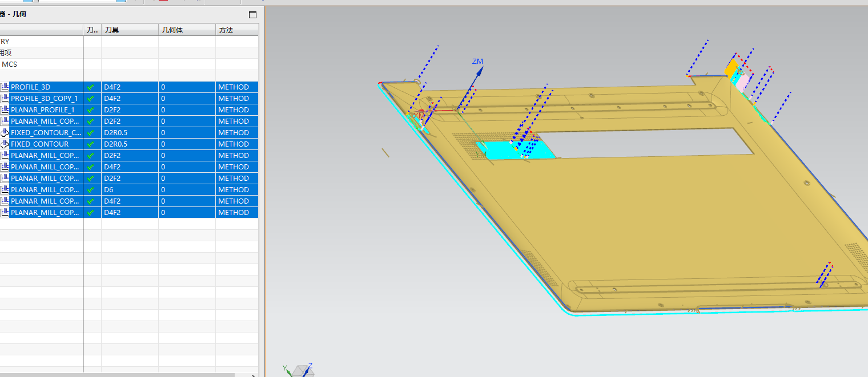Select the PROFILE_3D_COPY_1 operation
The image size is (868, 377).
[x=44, y=99]
